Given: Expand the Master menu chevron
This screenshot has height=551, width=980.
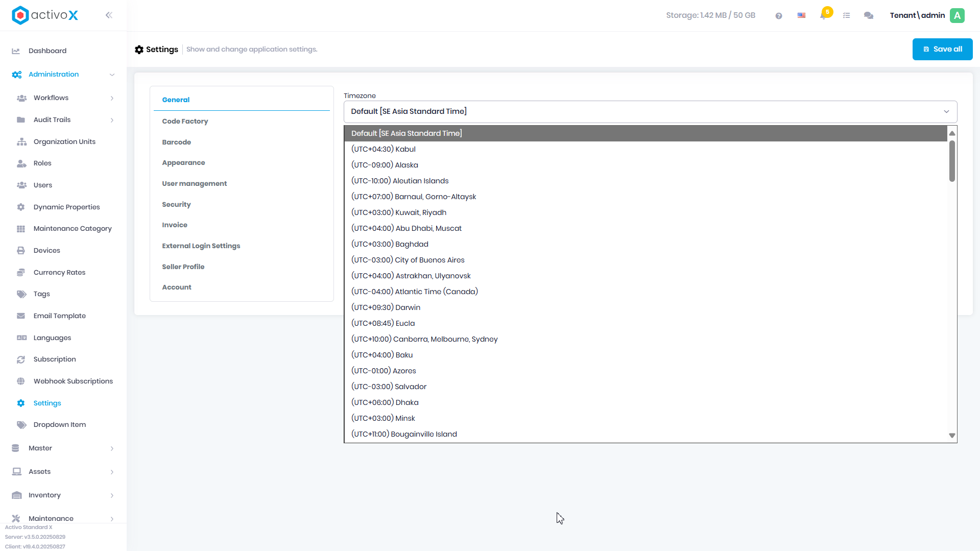Looking at the screenshot, I should (x=112, y=448).
